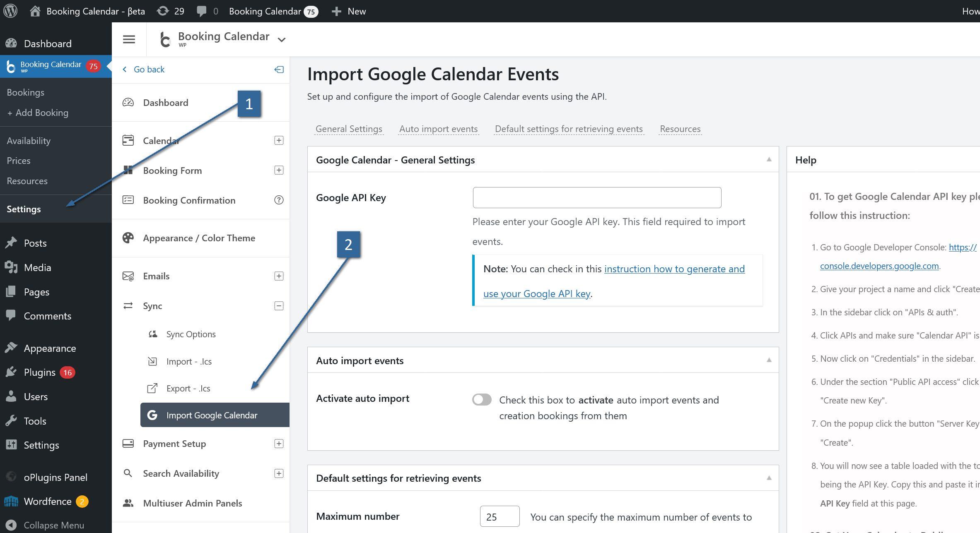Click the collapse panel icon beside Go back

279,70
